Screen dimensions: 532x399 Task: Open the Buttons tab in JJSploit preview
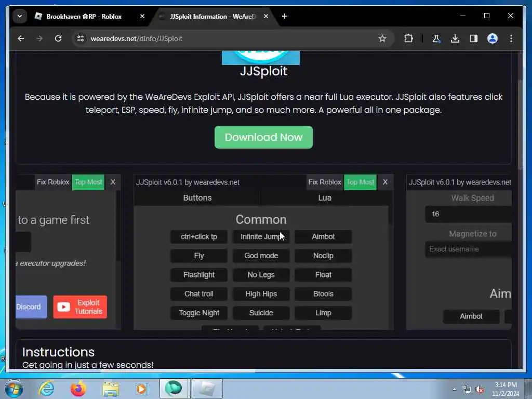click(197, 198)
